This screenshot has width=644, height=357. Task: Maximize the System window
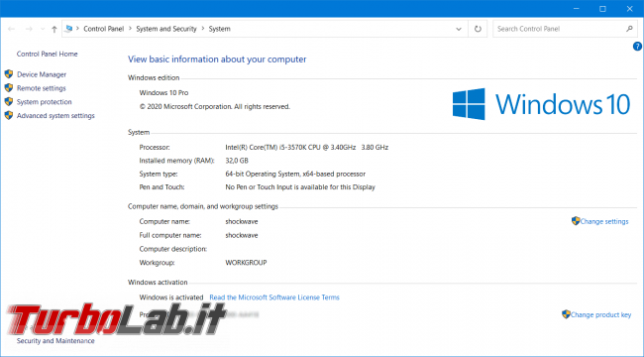(602, 9)
